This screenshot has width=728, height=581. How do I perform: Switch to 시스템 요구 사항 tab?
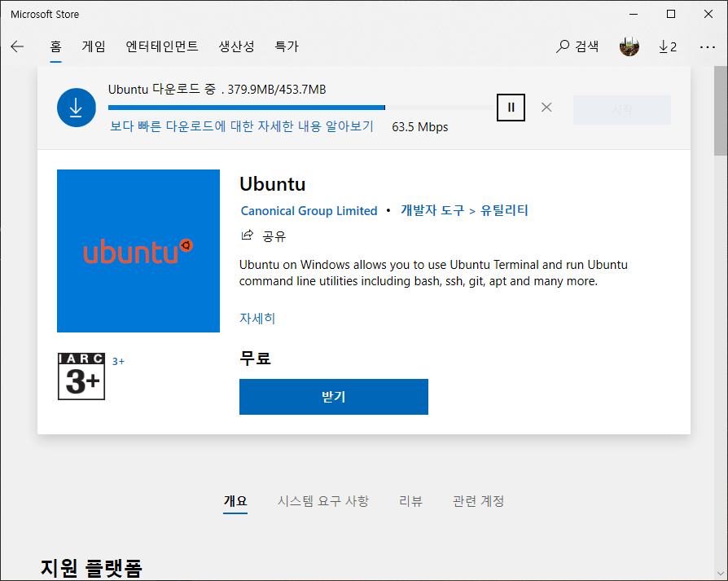pyautogui.click(x=323, y=500)
